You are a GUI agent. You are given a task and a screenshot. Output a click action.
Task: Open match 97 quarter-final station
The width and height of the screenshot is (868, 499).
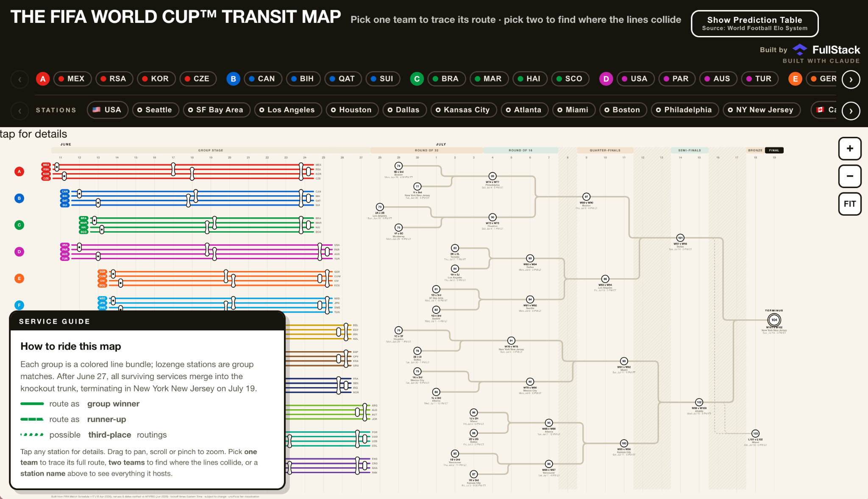tap(586, 197)
